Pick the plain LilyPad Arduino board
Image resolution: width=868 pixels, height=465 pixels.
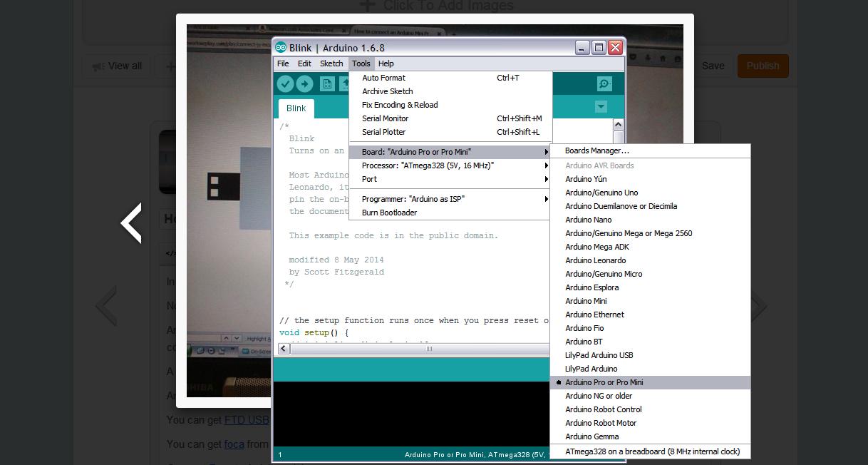pos(650,369)
